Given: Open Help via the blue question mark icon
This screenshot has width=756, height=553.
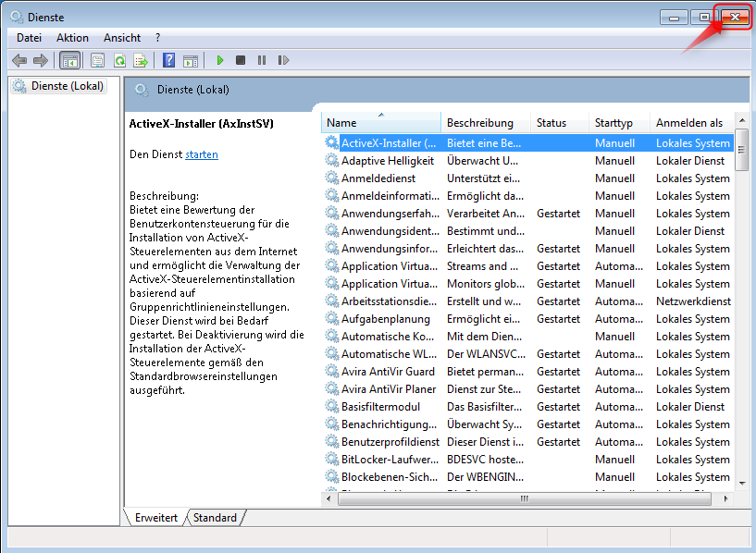Looking at the screenshot, I should tap(168, 59).
